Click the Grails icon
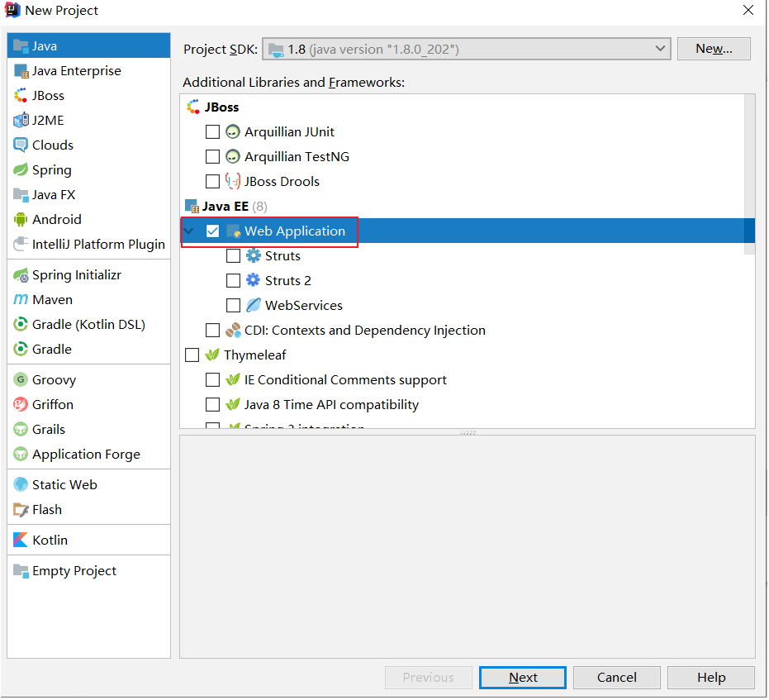The width and height of the screenshot is (769, 700). [x=21, y=430]
